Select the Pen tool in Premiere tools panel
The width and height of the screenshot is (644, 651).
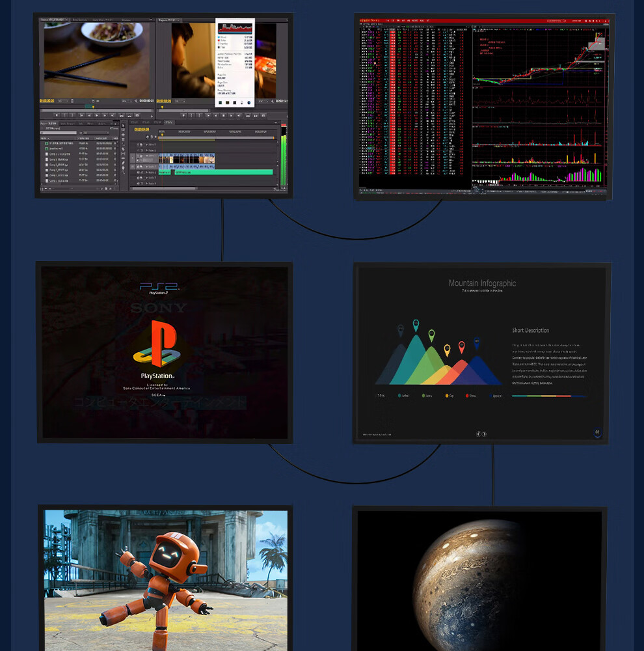pos(123,163)
